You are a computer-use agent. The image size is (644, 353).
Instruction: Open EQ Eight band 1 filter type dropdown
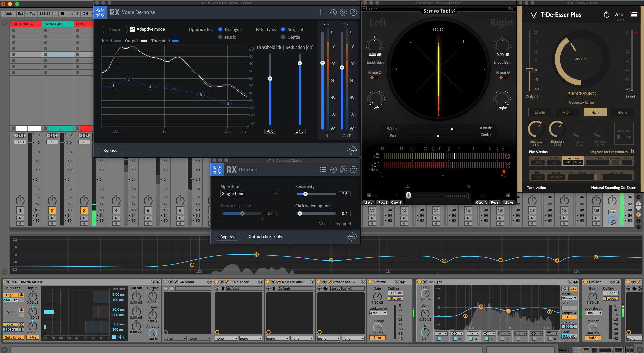[441, 333]
